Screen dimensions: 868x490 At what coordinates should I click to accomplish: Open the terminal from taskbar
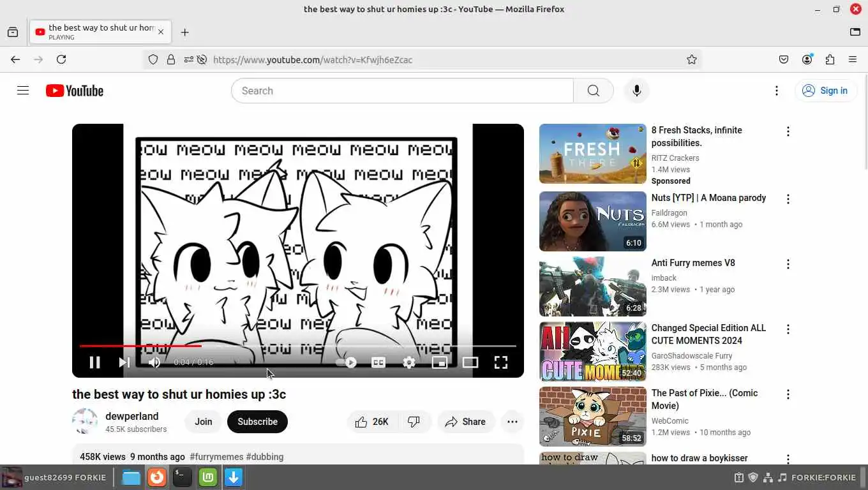183,477
